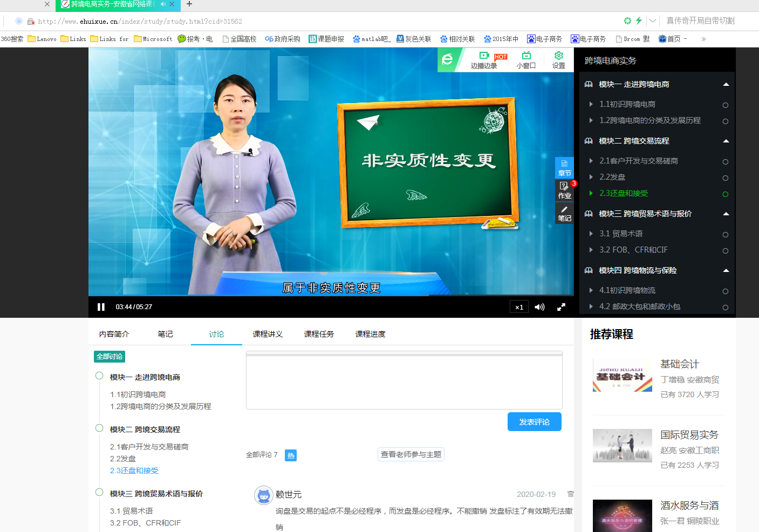Open the 章节 chapter panel icon
Screen dimensions: 759x532
564,168
